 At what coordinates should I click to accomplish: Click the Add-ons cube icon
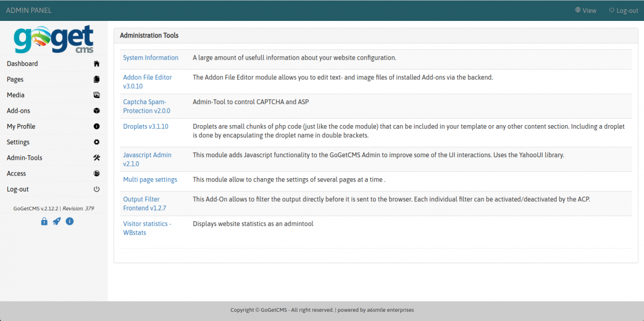click(x=97, y=111)
